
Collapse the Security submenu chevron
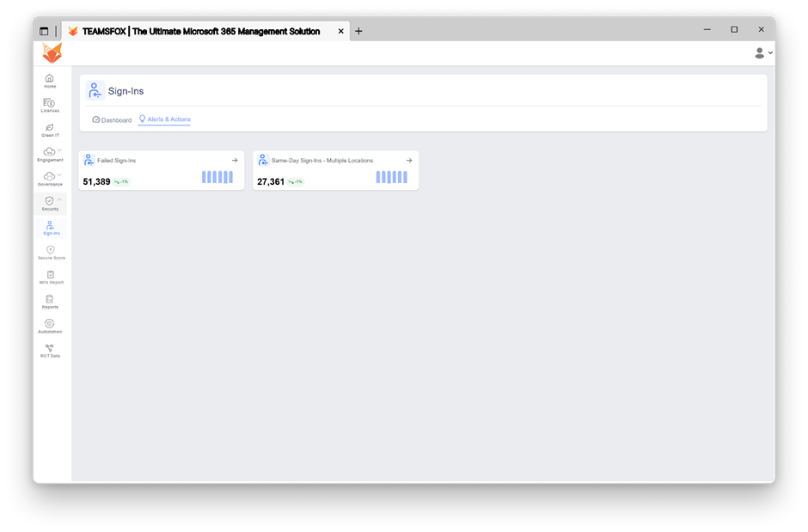coord(60,199)
